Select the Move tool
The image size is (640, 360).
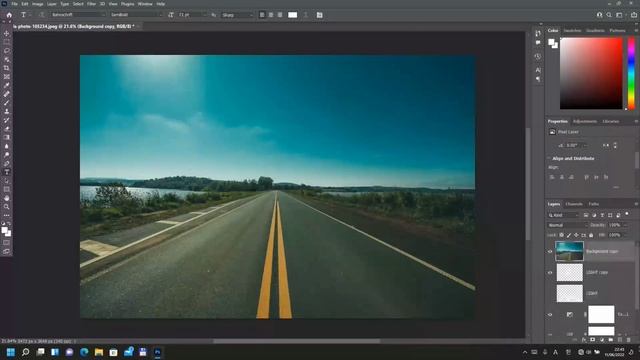tap(7, 33)
